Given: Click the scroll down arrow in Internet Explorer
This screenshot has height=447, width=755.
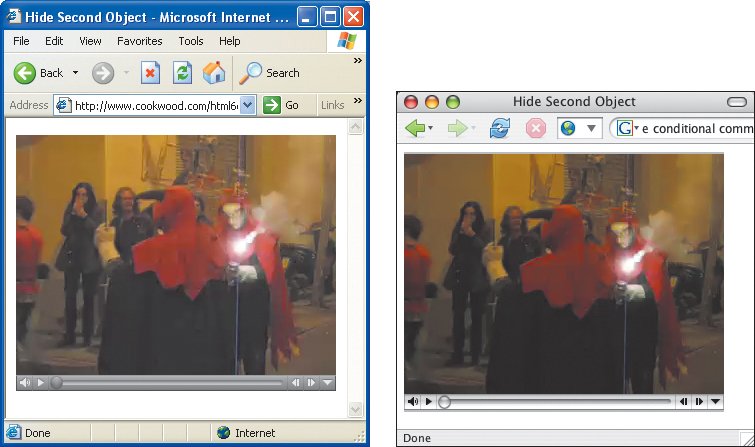Looking at the screenshot, I should 355,409.
